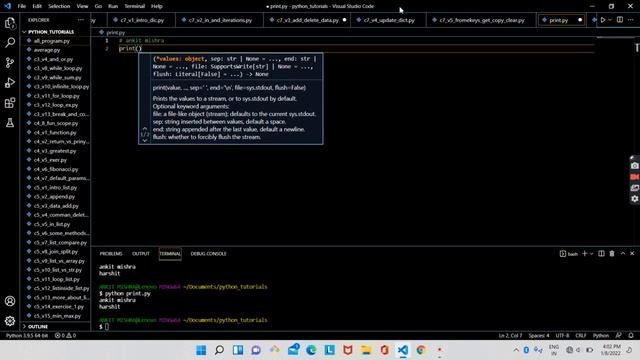The image size is (640, 360).
Task: Open the Run menu
Action: click(113, 6)
